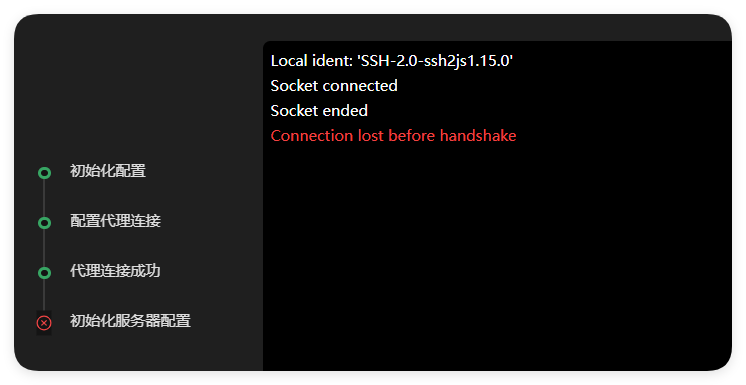Click the 'Socket ended' log line
Image resolution: width=746 pixels, height=385 pixels.
click(319, 110)
